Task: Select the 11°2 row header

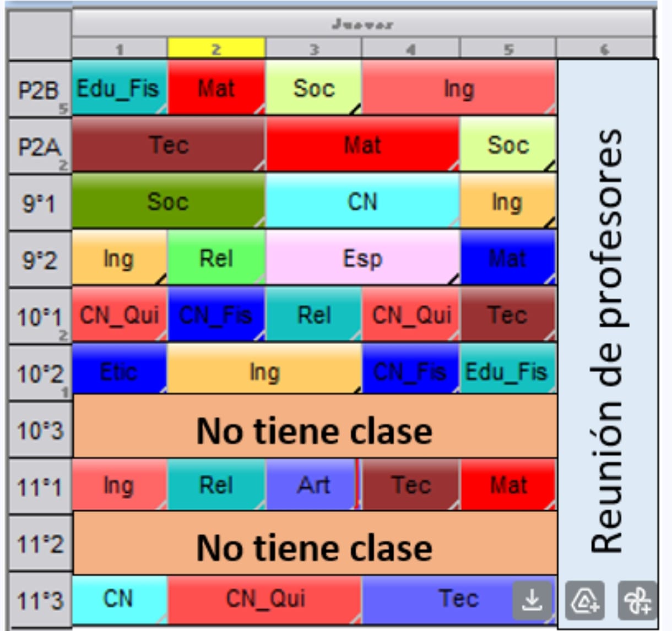Action: click(39, 544)
